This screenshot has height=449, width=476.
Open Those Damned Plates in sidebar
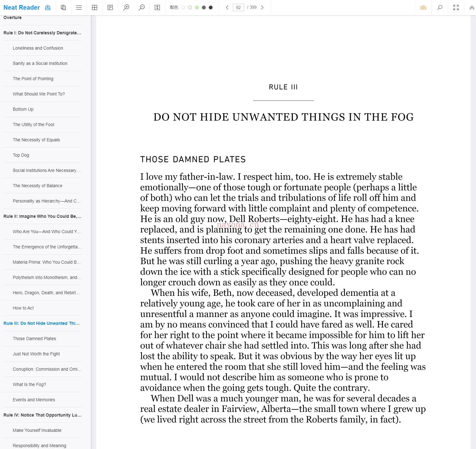34,339
